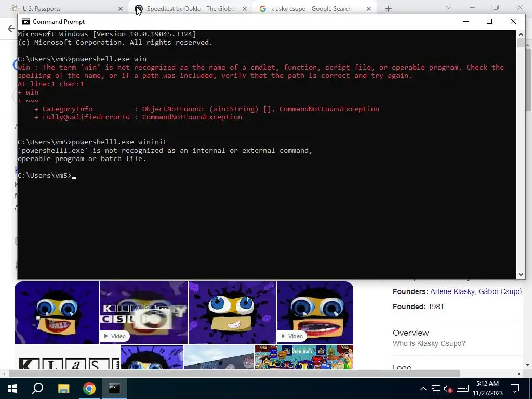Open the 'Who is Klasky Csupo?' overview

pyautogui.click(x=429, y=343)
